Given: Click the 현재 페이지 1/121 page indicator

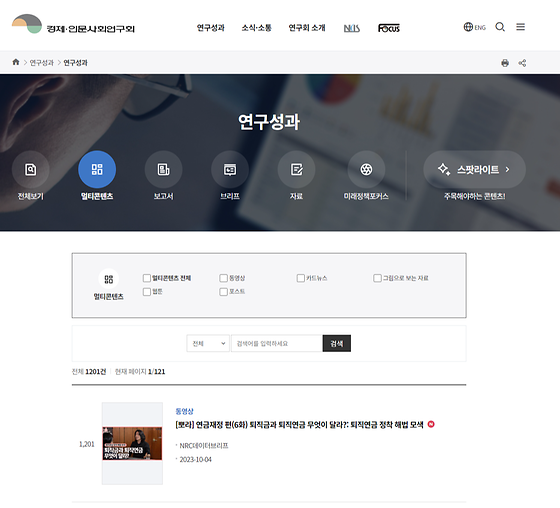Looking at the screenshot, I should click(140, 372).
